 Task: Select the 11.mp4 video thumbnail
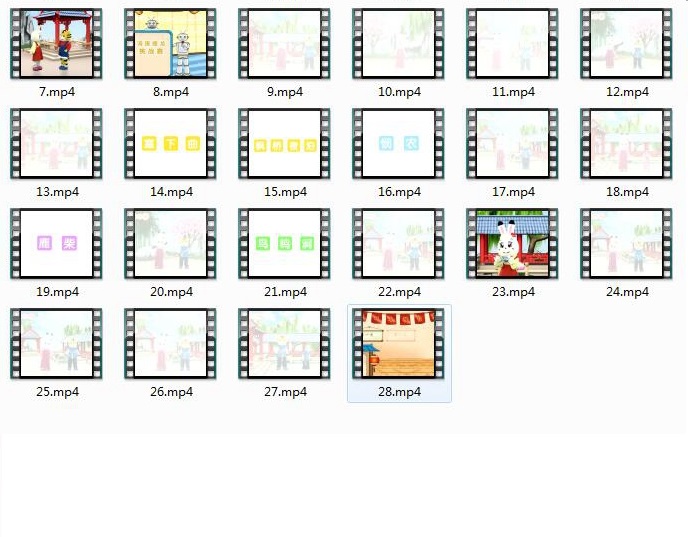pyautogui.click(x=513, y=44)
